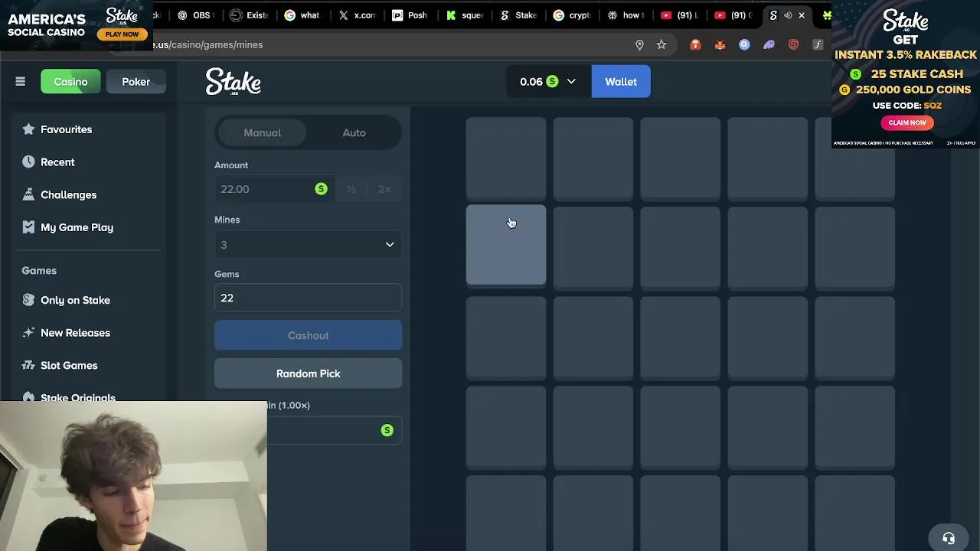
Task: Click the Cashout button
Action: click(x=308, y=336)
